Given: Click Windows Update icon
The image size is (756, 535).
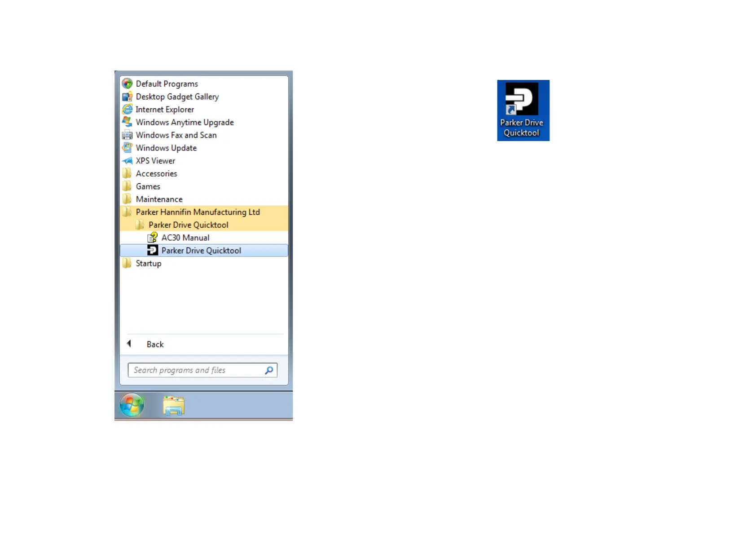Looking at the screenshot, I should (127, 148).
